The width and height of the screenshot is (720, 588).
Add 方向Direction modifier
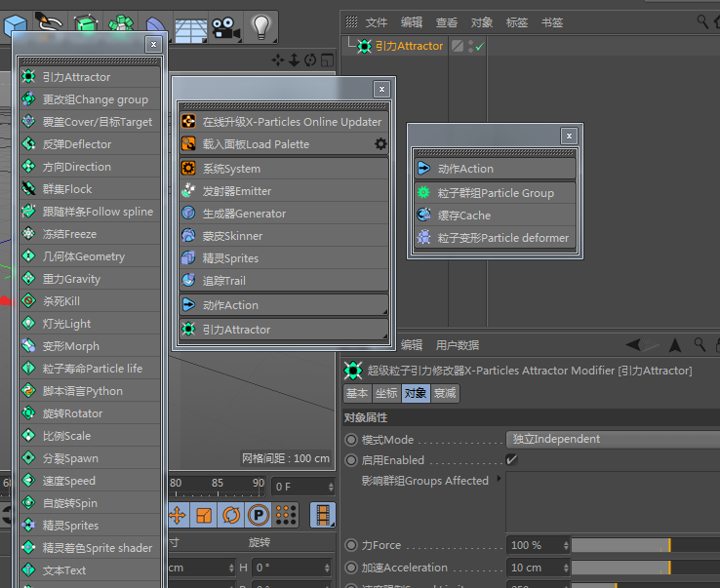pos(90,167)
